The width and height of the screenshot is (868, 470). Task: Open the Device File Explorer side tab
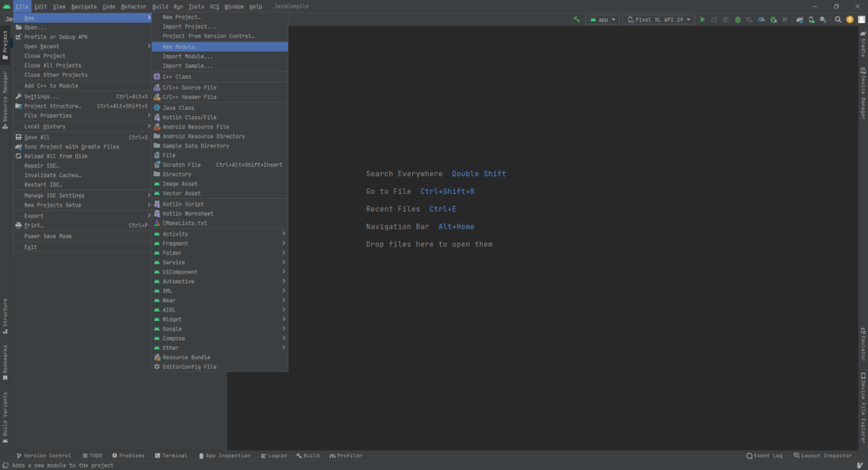[x=862, y=409]
